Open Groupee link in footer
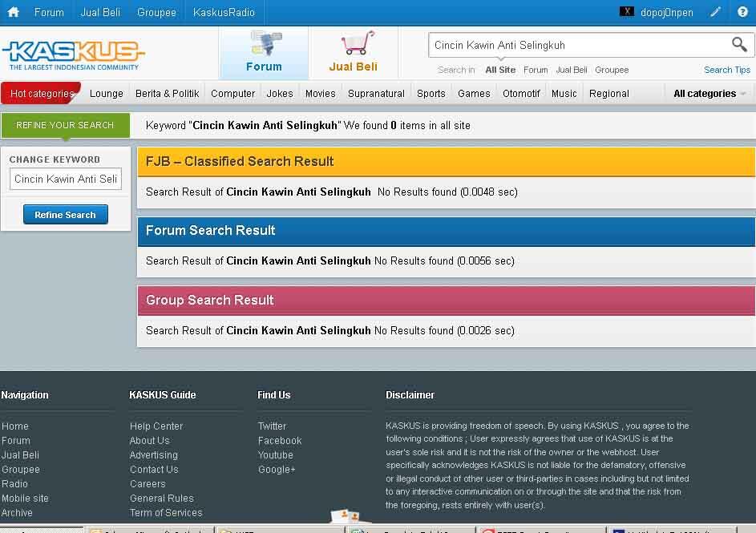The width and height of the screenshot is (756, 533). pos(21,470)
